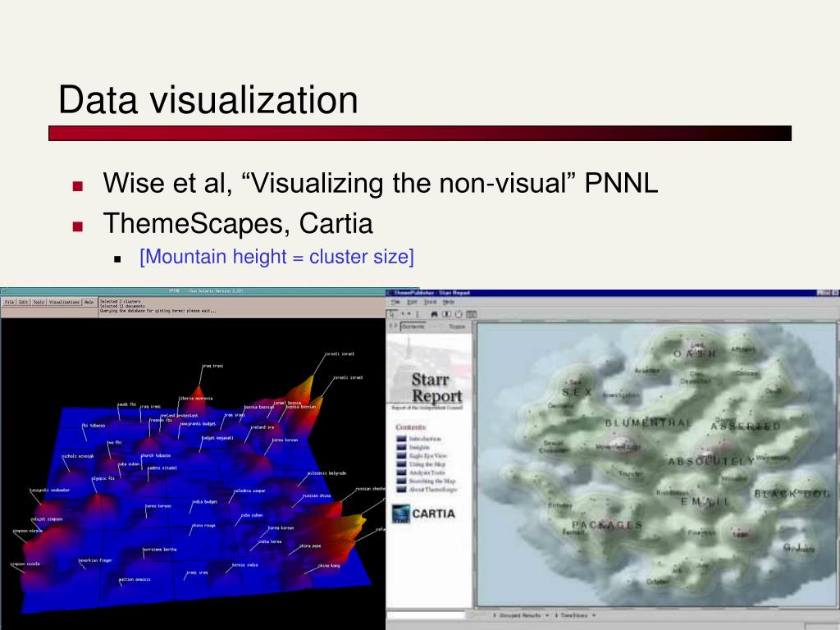This screenshot has width=840, height=630.
Task: Select the EMAIL region on map
Action: 705,502
